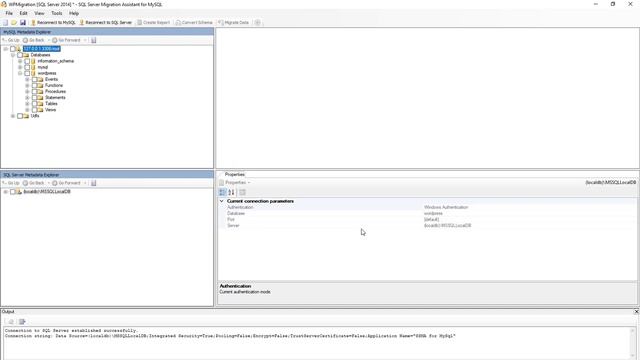Close the Output panel
The height and width of the screenshot is (360, 640).
coord(636,311)
